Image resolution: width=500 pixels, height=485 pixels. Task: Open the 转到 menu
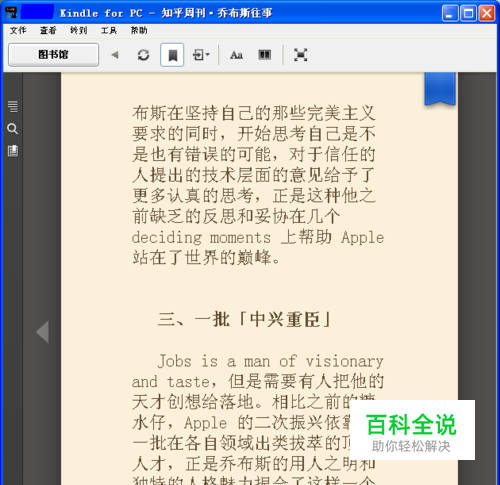pyautogui.click(x=79, y=31)
